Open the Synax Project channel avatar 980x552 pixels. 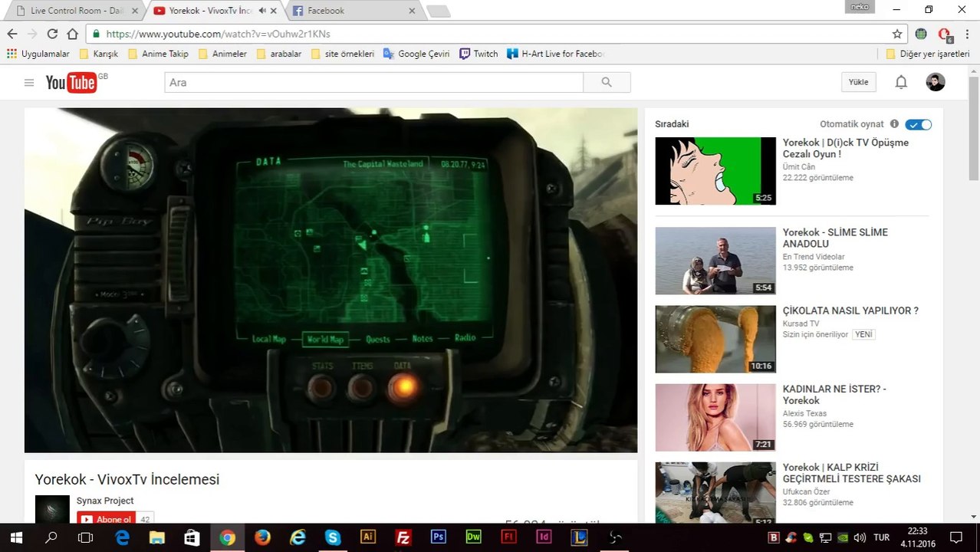coord(52,509)
